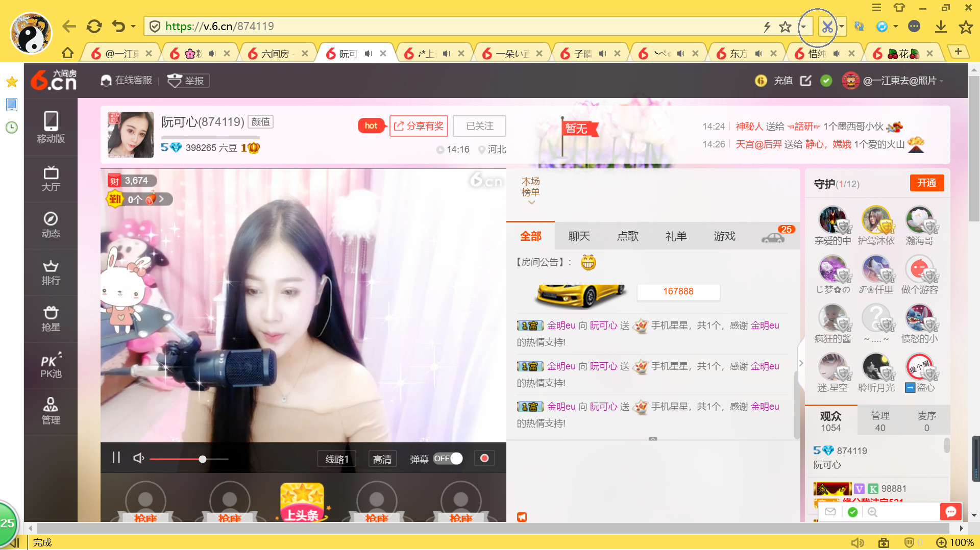Image resolution: width=980 pixels, height=550 pixels.
Task: Toggle the 弹幕 OFF switch
Action: click(x=448, y=459)
